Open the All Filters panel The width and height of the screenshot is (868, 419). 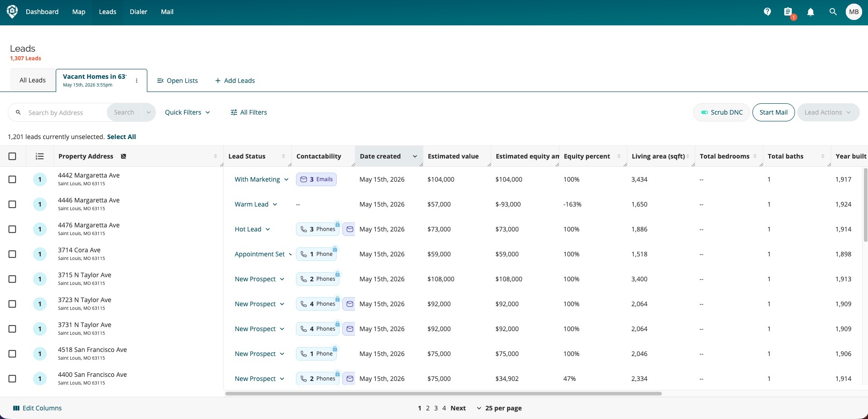(x=248, y=112)
